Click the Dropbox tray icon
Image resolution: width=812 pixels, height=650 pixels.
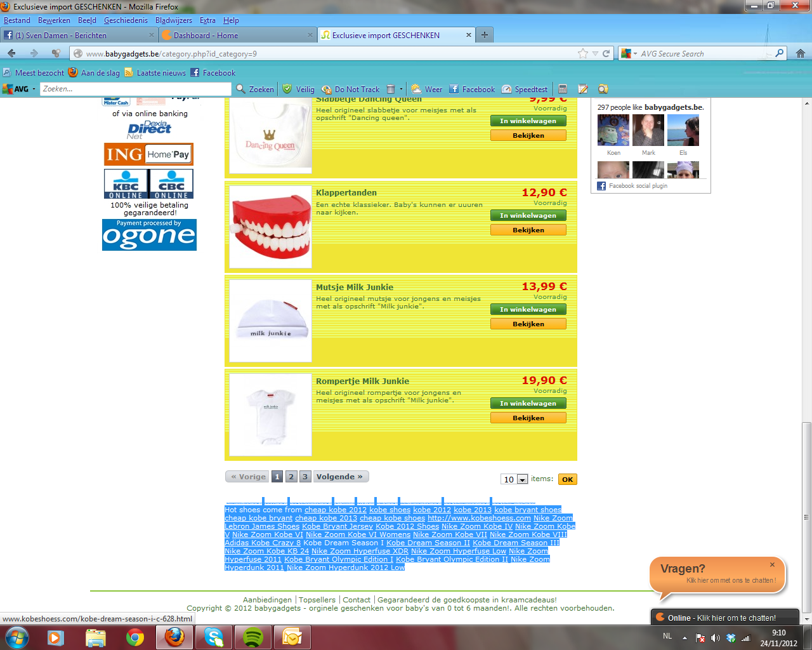(731, 638)
